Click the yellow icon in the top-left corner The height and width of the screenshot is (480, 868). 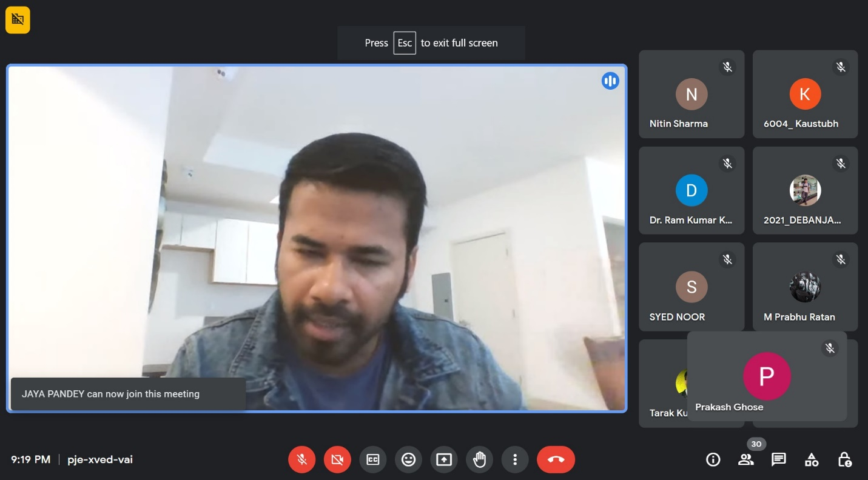point(18,20)
